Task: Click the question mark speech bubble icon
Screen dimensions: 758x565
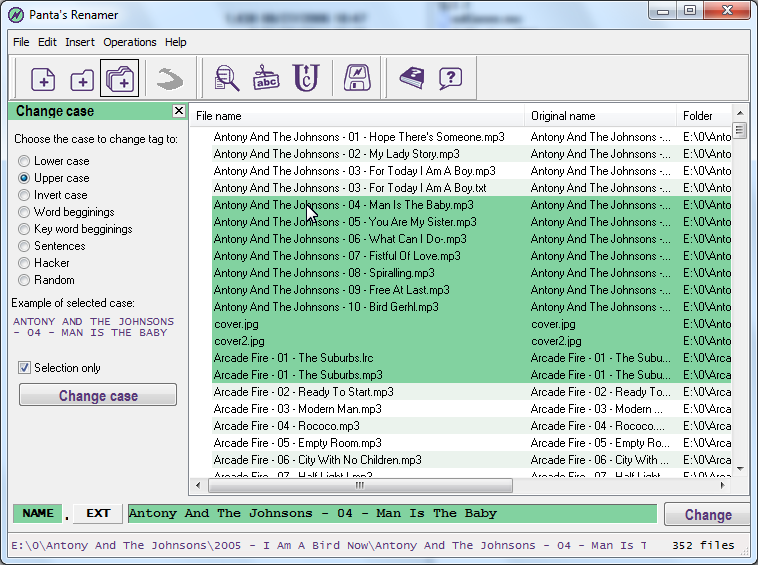Action: [450, 78]
